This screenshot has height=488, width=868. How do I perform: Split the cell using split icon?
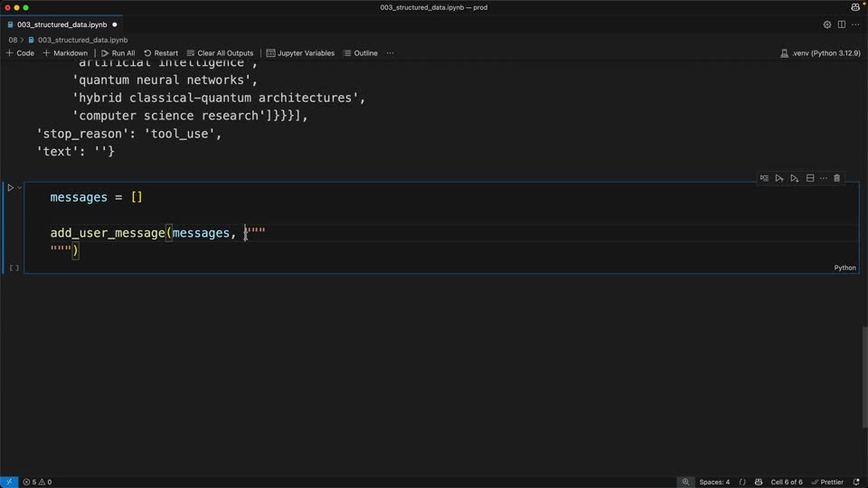pos(810,178)
